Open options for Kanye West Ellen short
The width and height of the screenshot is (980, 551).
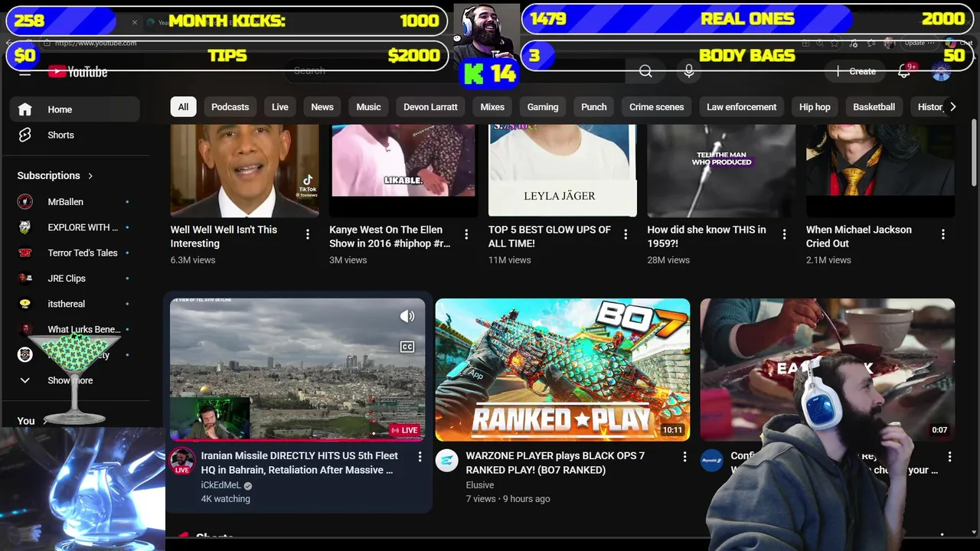466,234
